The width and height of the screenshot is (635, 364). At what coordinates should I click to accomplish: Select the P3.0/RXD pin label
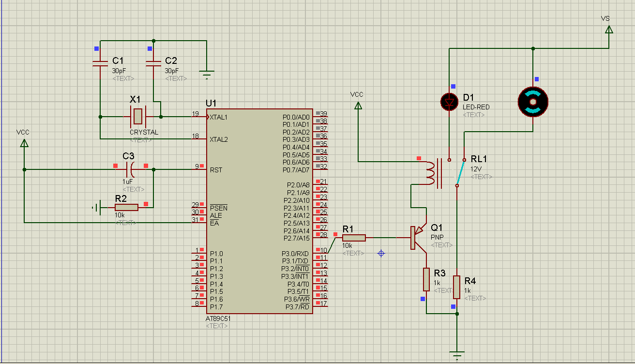click(295, 254)
